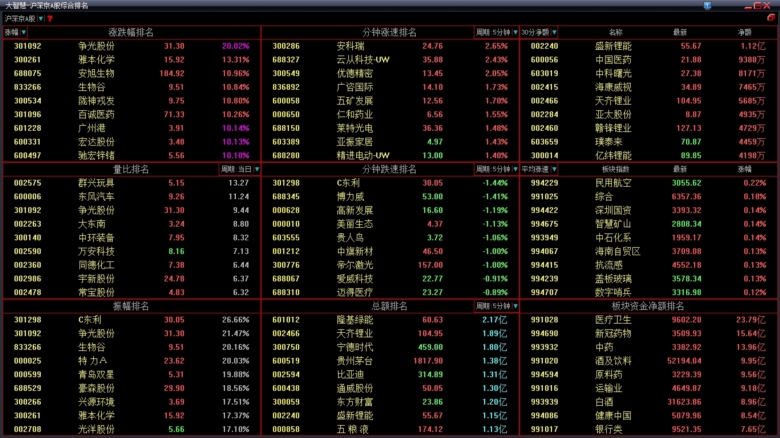Select 精进电动-UW row

(390, 155)
